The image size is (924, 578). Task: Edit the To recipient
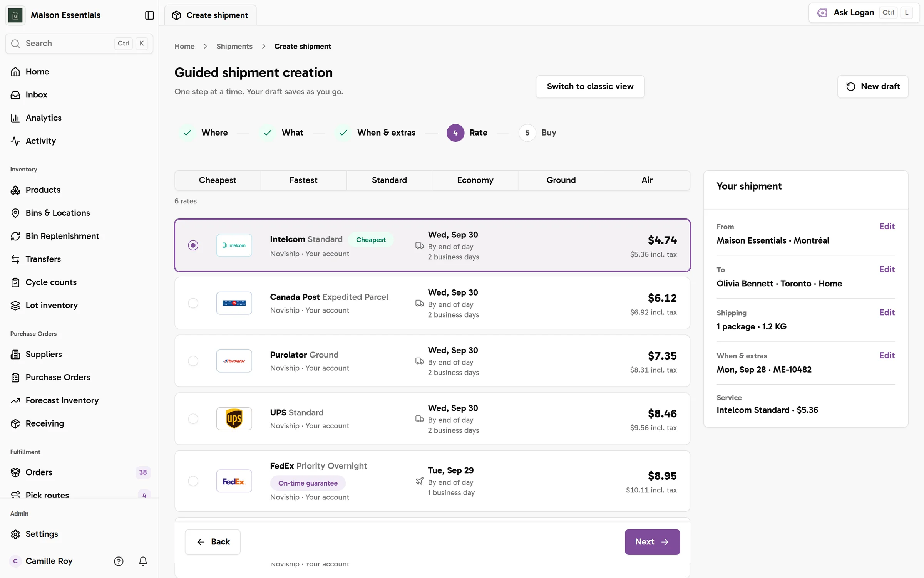887,269
